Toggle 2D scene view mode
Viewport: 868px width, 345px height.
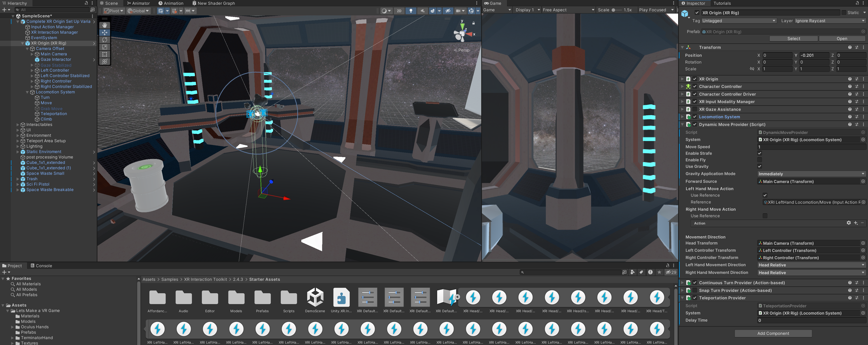[399, 11]
